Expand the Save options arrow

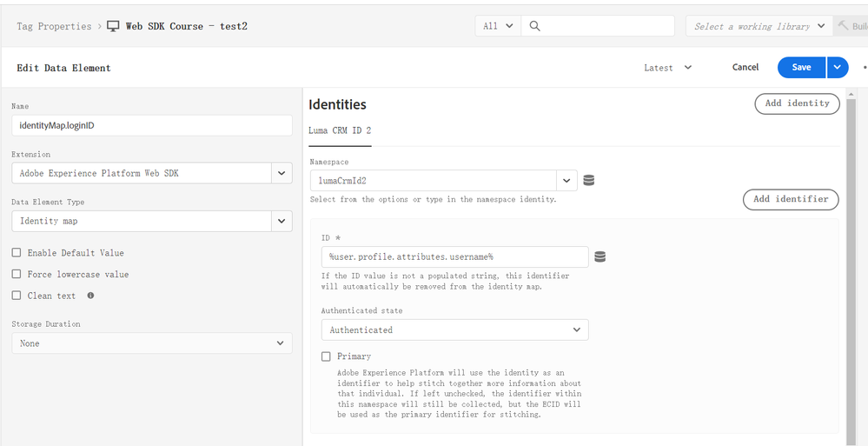click(838, 67)
